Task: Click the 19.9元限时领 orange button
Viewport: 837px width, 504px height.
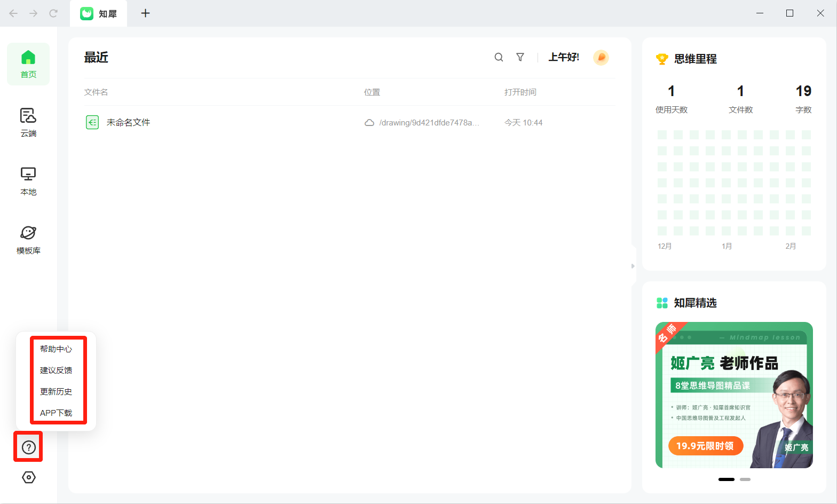Action: (x=705, y=446)
